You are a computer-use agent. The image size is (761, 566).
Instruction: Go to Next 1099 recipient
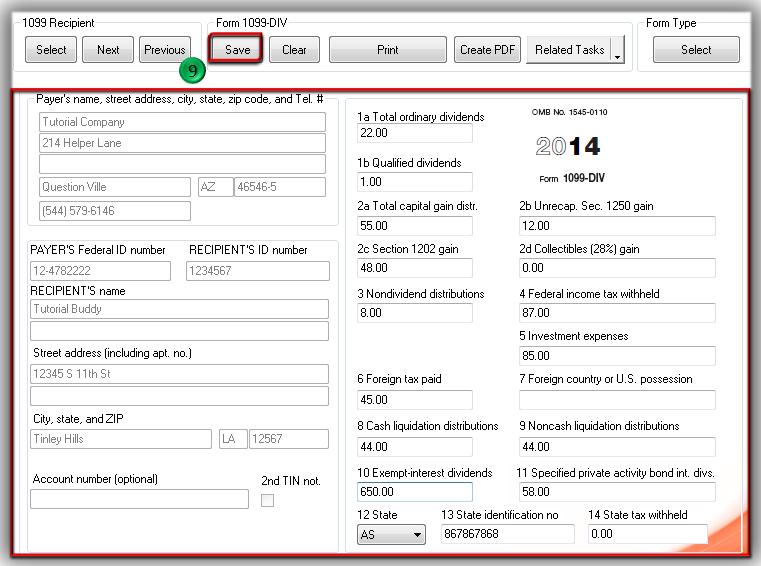108,49
